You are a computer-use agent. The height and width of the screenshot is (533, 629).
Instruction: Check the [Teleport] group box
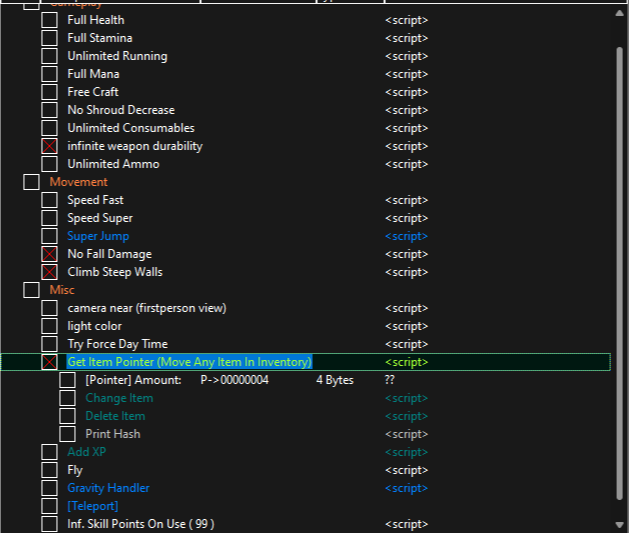pos(49,506)
